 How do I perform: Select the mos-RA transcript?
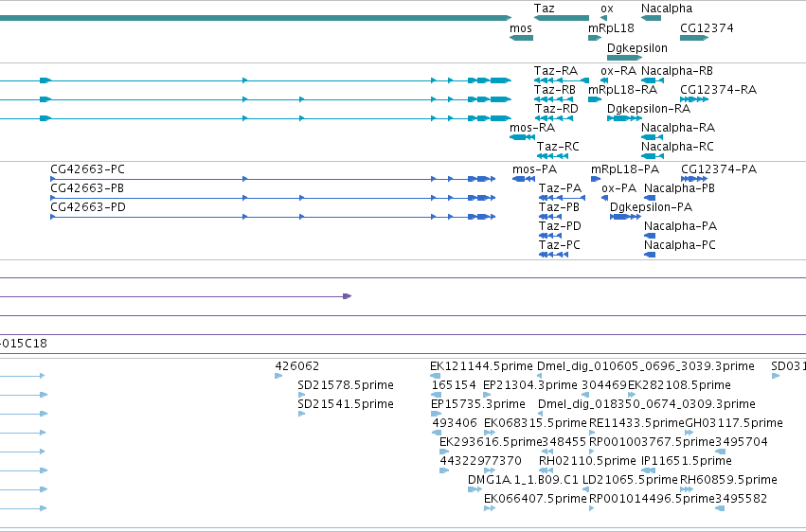522,137
